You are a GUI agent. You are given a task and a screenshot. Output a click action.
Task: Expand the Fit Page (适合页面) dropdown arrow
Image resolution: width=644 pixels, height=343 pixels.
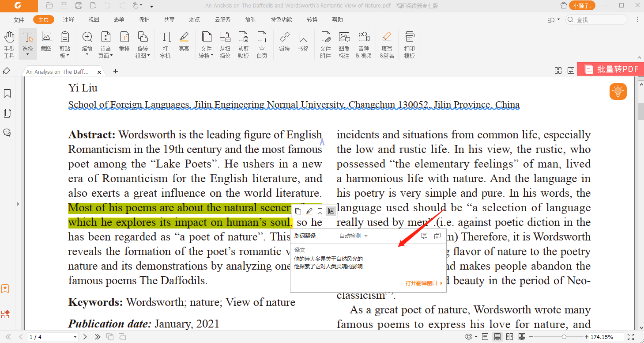(111, 56)
